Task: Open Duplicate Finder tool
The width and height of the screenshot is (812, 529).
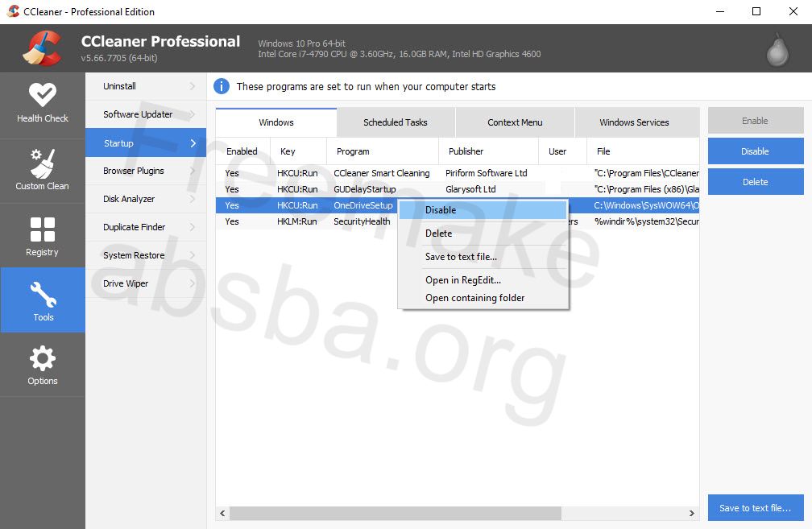Action: point(146,227)
